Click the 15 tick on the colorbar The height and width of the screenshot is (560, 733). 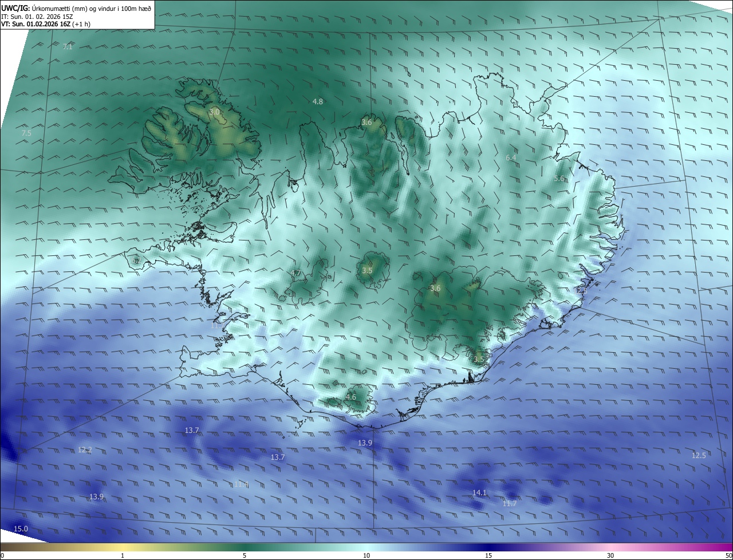(x=488, y=556)
